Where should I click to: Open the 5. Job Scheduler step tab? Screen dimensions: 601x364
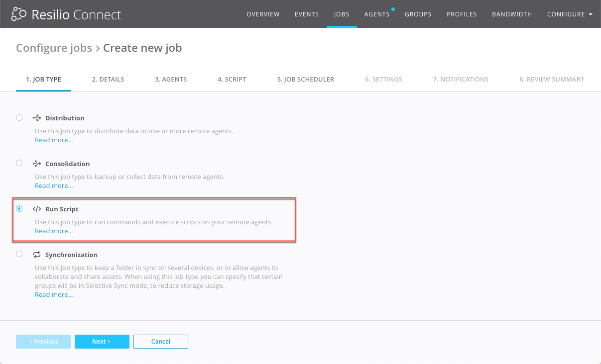tap(305, 79)
